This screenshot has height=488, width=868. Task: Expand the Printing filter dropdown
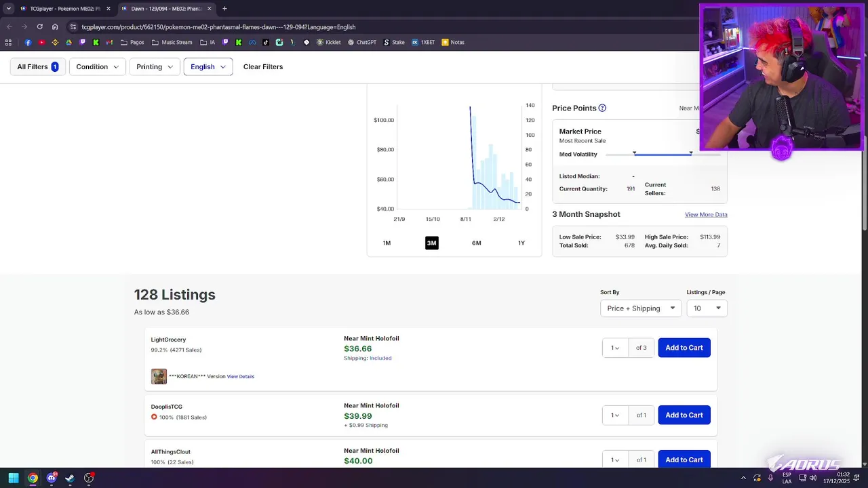[154, 66]
